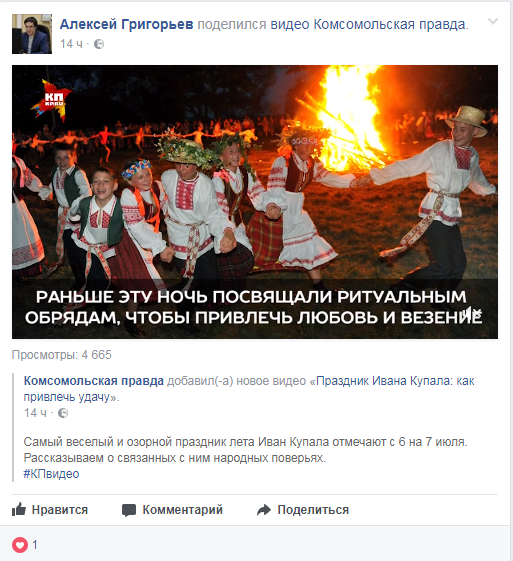Click the globe privacy icon under author name
This screenshot has width=513, height=561.
[x=99, y=44]
